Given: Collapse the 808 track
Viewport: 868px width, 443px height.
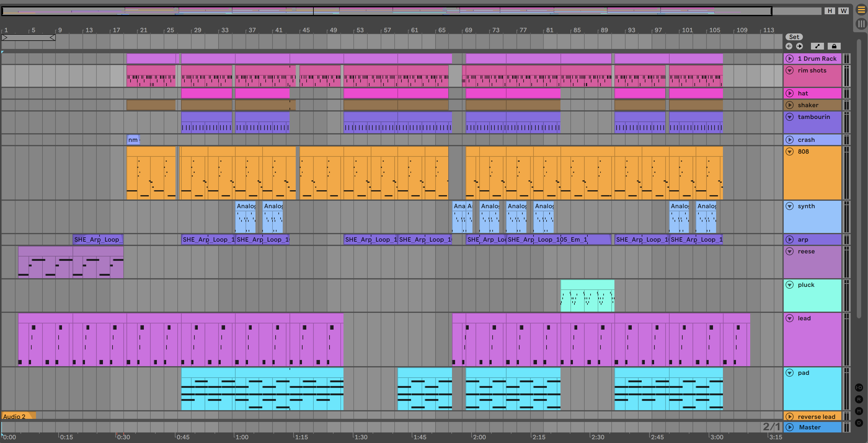Looking at the screenshot, I should 790,152.
